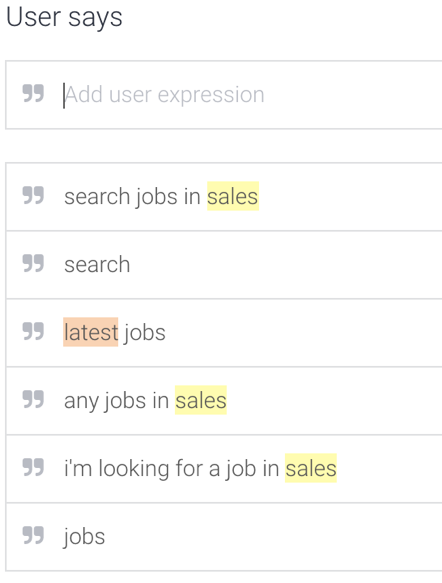The width and height of the screenshot is (442, 583).
Task: Click the quote icon beside the 'jobs' expression
Action: point(33,536)
